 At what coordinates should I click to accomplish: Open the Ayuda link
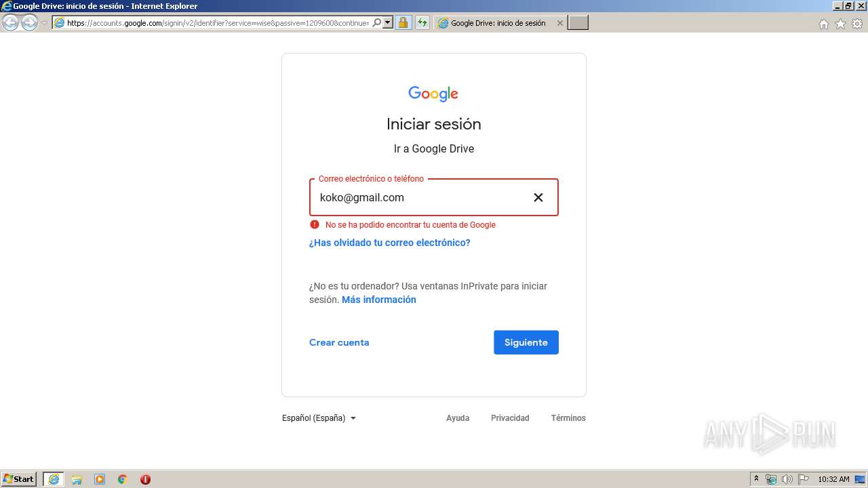click(x=458, y=418)
